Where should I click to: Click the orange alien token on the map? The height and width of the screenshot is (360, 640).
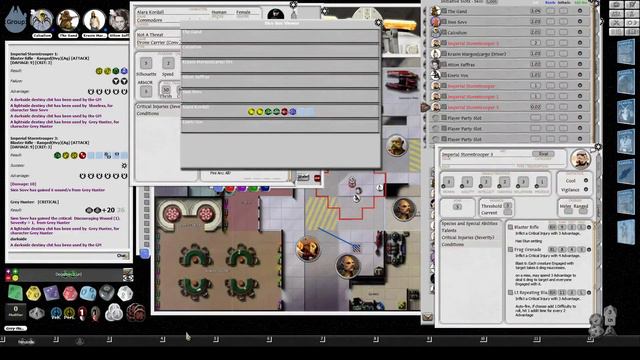tap(308, 249)
